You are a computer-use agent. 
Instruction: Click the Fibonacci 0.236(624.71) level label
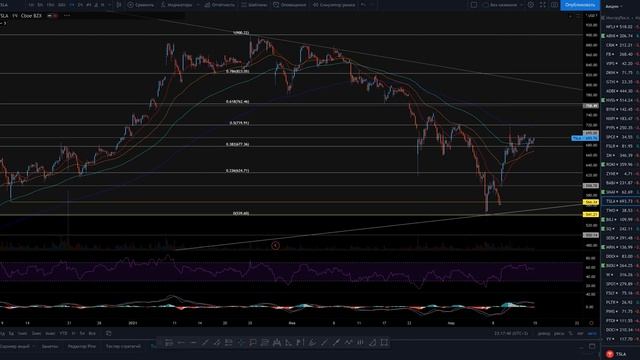click(x=237, y=171)
